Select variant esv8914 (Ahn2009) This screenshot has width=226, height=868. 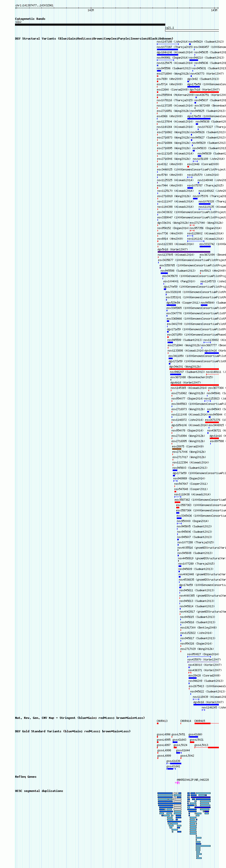170,239
